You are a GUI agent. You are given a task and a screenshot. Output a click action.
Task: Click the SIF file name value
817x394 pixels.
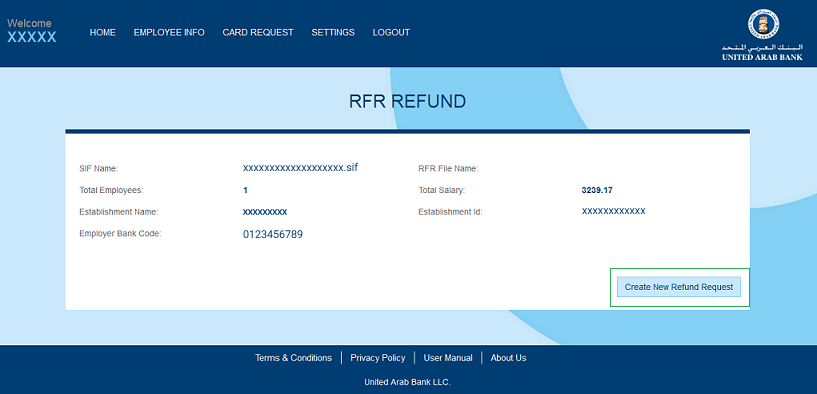click(x=301, y=168)
